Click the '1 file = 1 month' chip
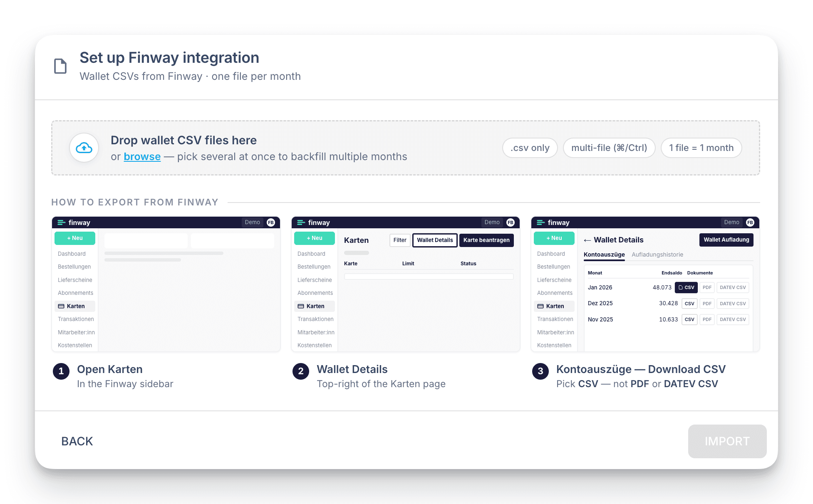Viewport: 813px width, 504px height. click(x=701, y=148)
